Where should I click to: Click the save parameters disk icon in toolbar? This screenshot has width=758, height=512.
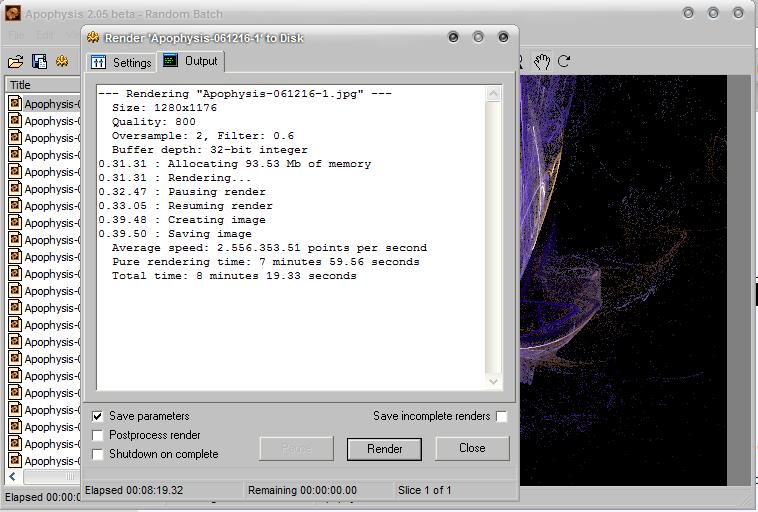[x=39, y=61]
